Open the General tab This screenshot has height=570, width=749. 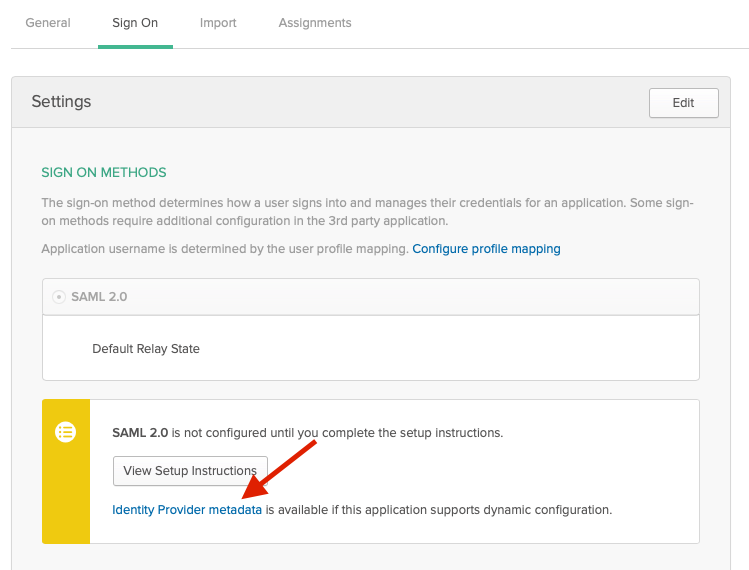click(48, 23)
